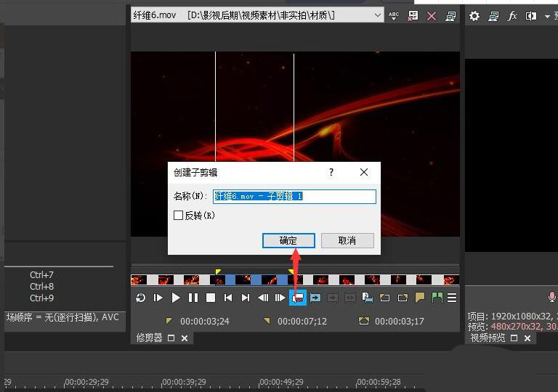Click the Play button in the trimmer
This screenshot has width=558, height=392.
pos(176,298)
